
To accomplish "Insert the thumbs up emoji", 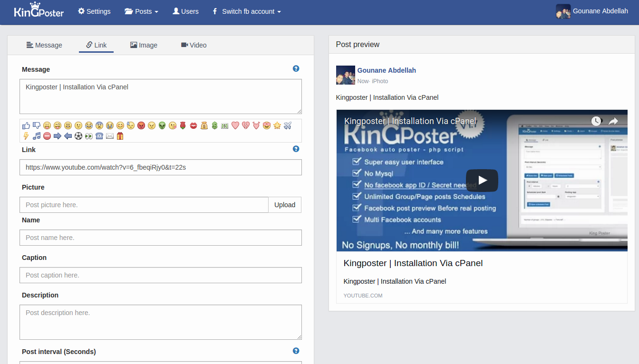I will [26, 125].
